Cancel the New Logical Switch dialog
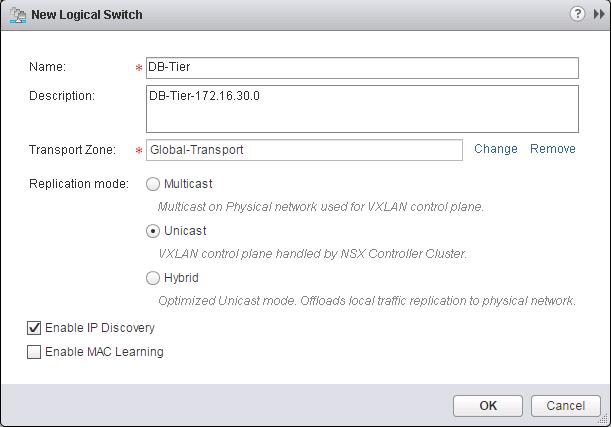The width and height of the screenshot is (611, 427). [x=566, y=406]
